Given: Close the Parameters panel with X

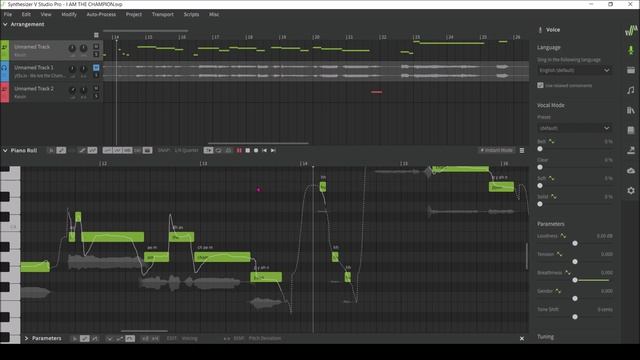Looking at the screenshot, I should [522, 338].
